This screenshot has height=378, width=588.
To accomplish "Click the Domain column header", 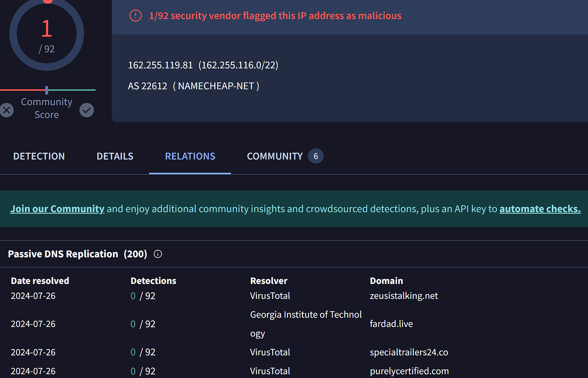I will pyautogui.click(x=386, y=281).
